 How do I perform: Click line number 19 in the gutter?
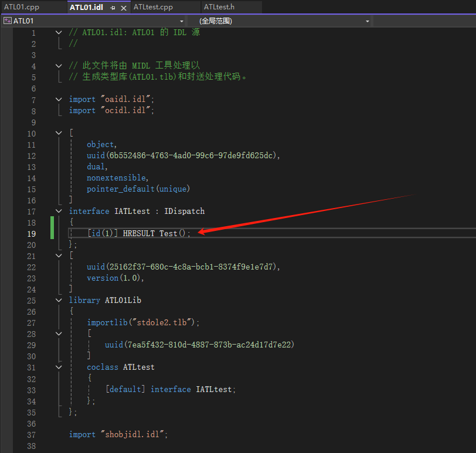pos(32,234)
